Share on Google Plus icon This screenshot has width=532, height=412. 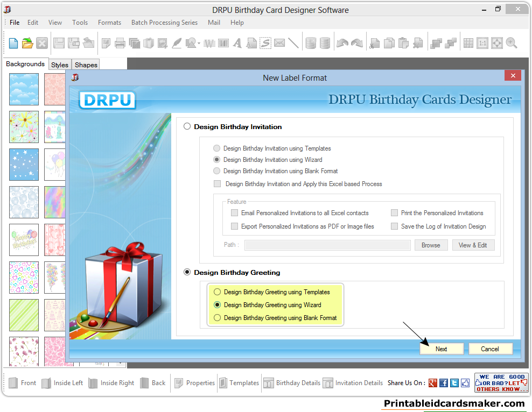(432, 383)
